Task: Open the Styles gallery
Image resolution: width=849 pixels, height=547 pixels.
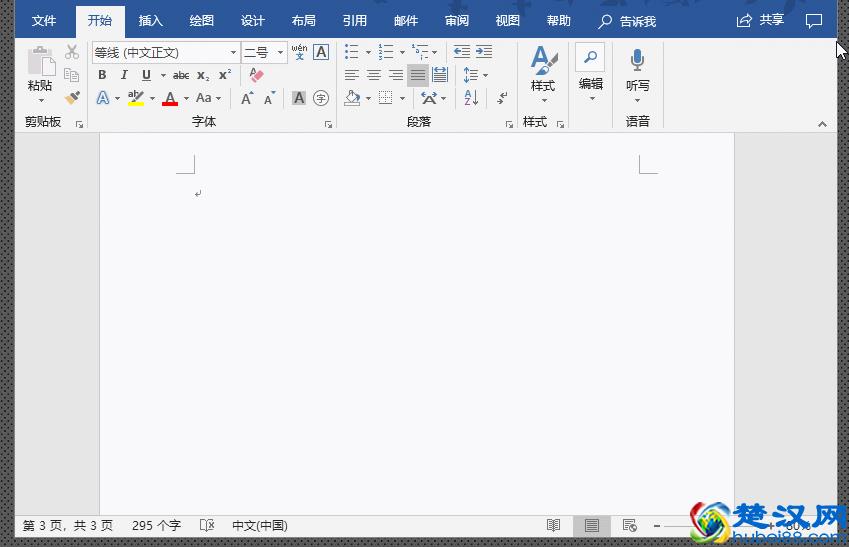Action: (543, 74)
